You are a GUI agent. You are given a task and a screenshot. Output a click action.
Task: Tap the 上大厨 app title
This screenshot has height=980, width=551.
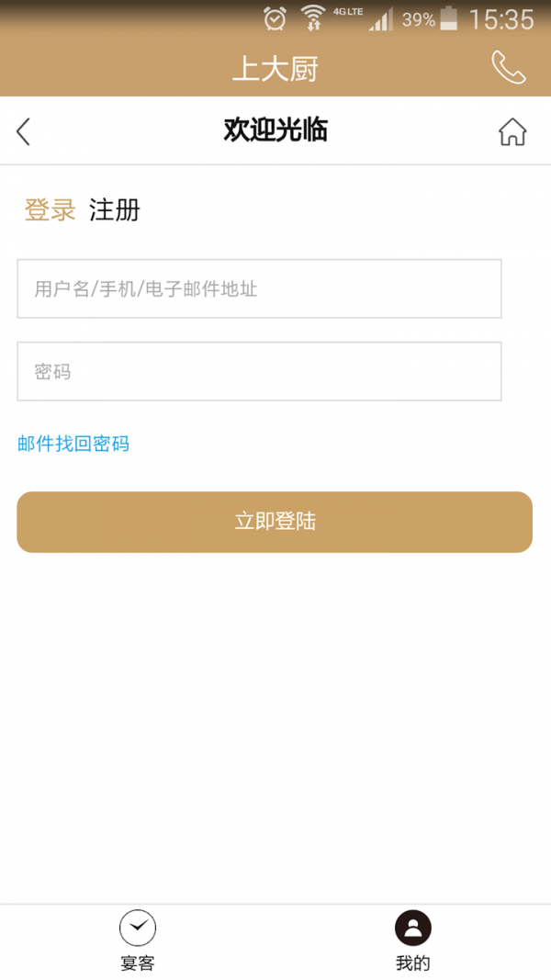(275, 69)
